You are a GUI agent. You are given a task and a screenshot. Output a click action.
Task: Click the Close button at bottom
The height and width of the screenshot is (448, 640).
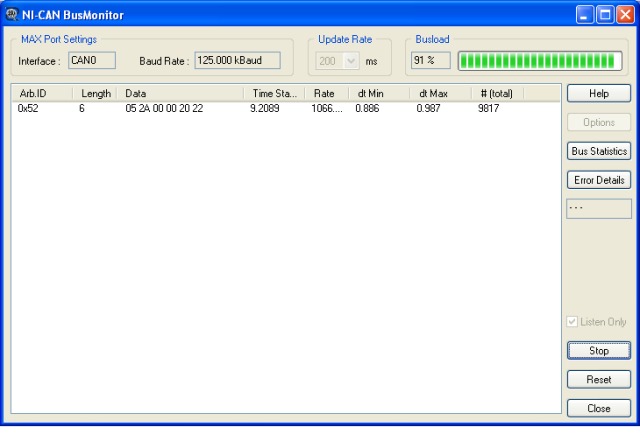[x=598, y=408]
